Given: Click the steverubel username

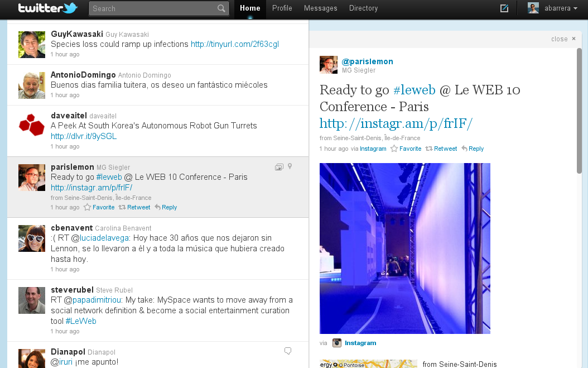Looking at the screenshot, I should tap(73, 289).
